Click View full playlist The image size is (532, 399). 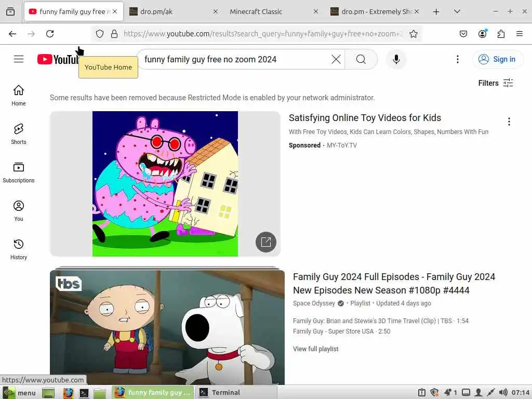point(315,349)
